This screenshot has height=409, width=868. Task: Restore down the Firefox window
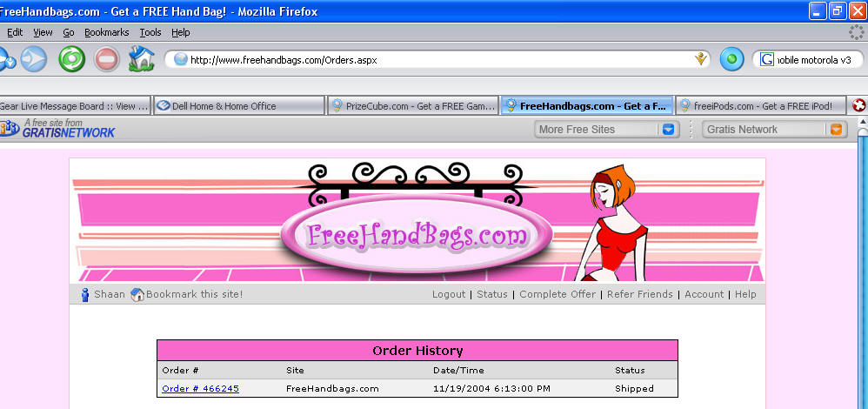[x=838, y=10]
